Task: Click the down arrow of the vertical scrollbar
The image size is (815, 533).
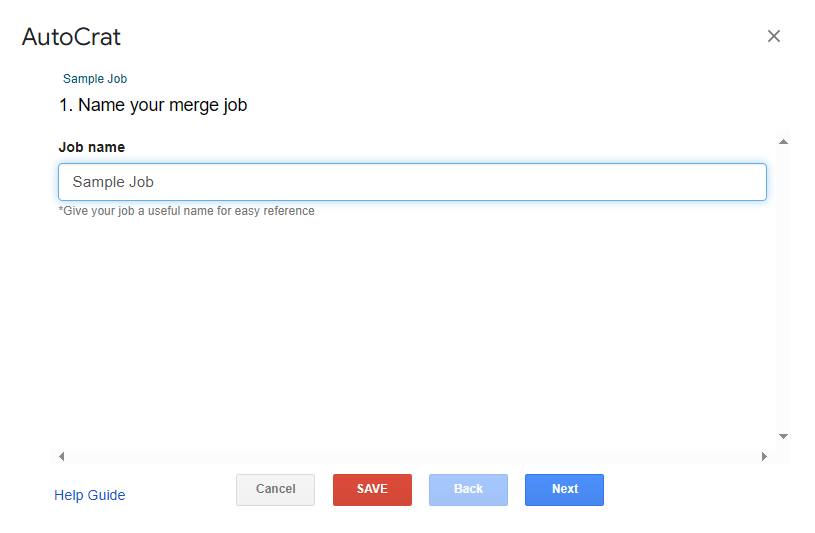Action: (x=783, y=437)
